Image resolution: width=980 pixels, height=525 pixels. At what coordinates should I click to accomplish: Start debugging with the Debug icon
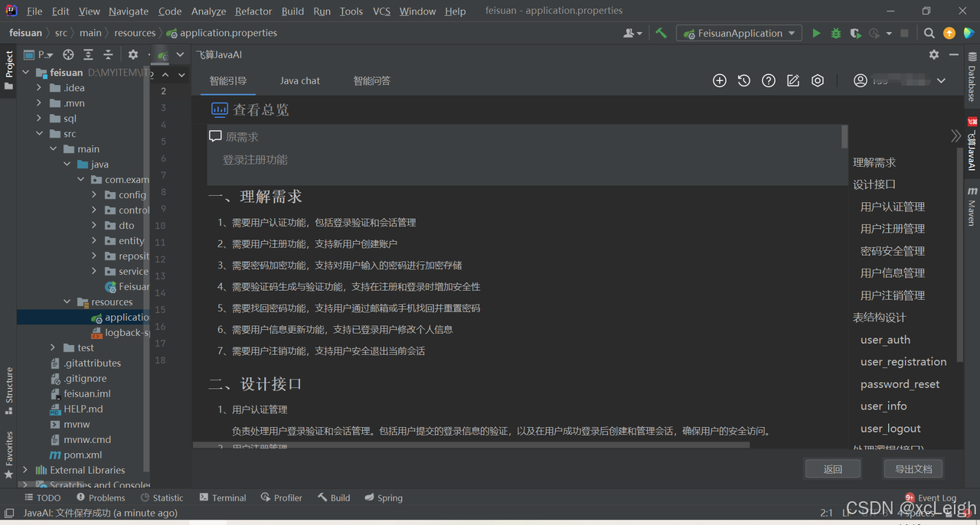coord(835,34)
